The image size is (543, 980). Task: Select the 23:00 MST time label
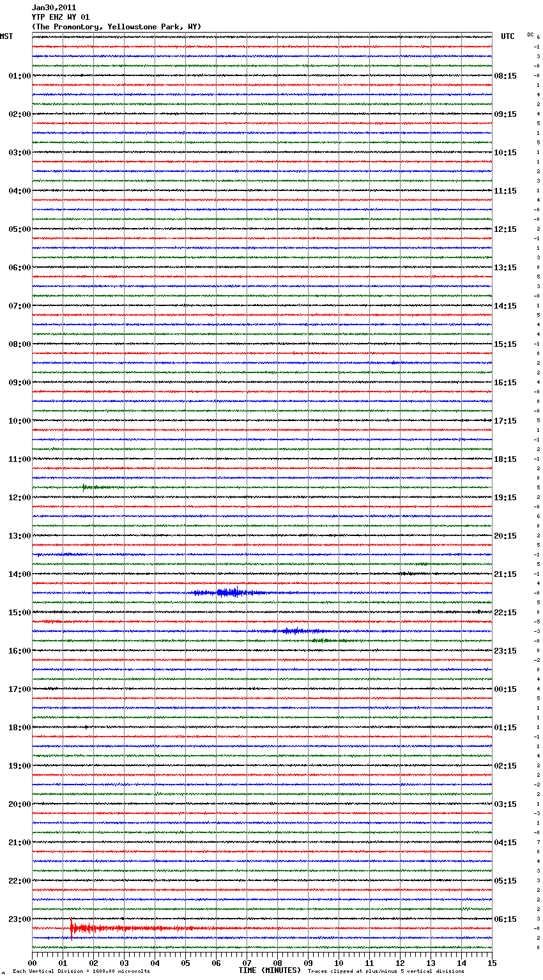(x=19, y=919)
